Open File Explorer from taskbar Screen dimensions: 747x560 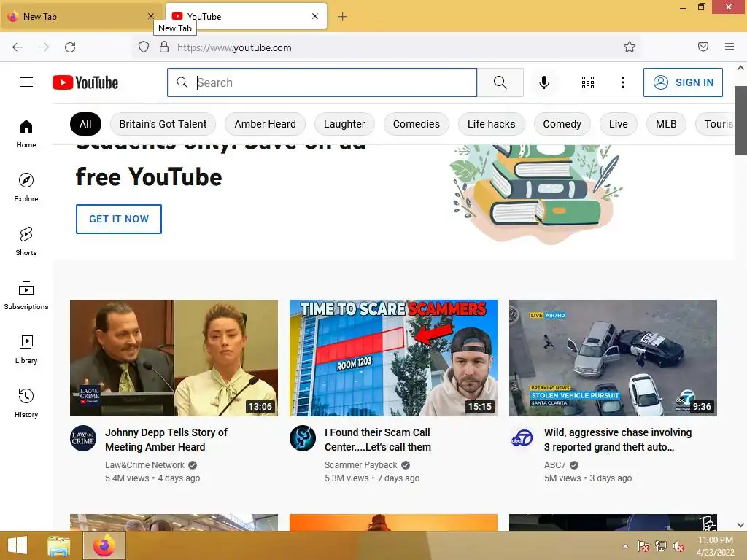[58, 545]
